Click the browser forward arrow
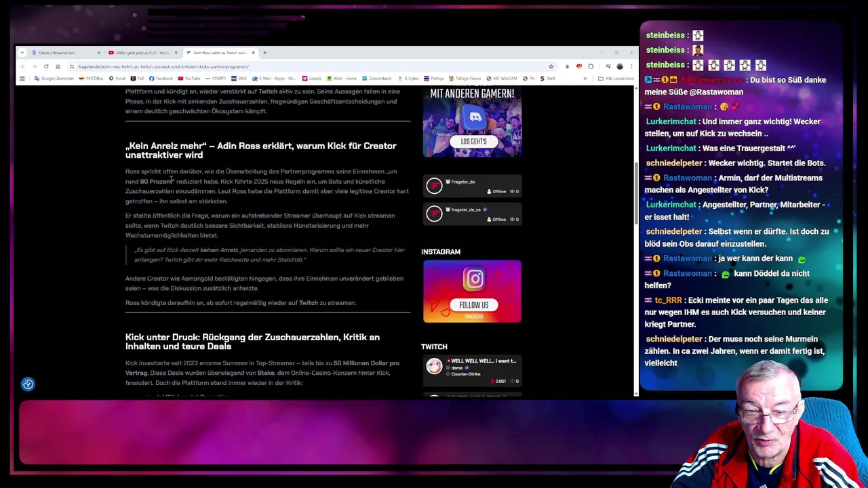Viewport: 868px width, 488px height. tap(34, 66)
